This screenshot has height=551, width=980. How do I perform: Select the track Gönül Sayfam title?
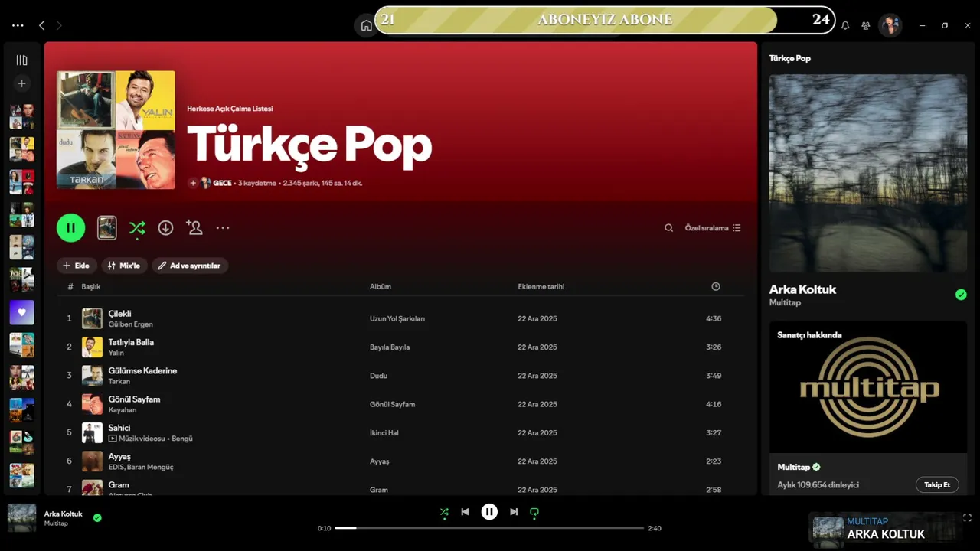(x=134, y=399)
